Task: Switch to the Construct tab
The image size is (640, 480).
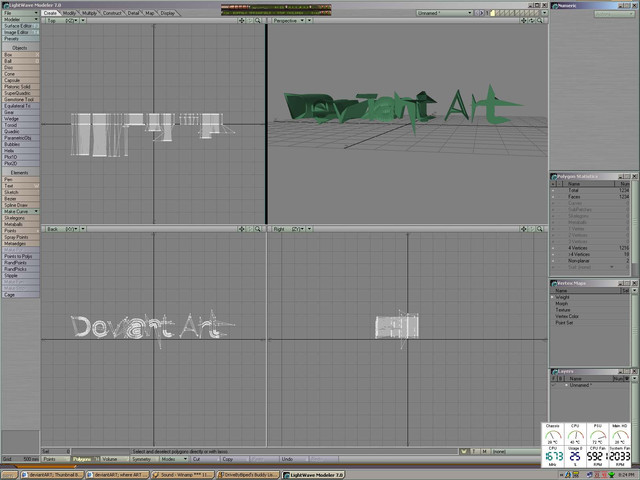Action: click(112, 13)
